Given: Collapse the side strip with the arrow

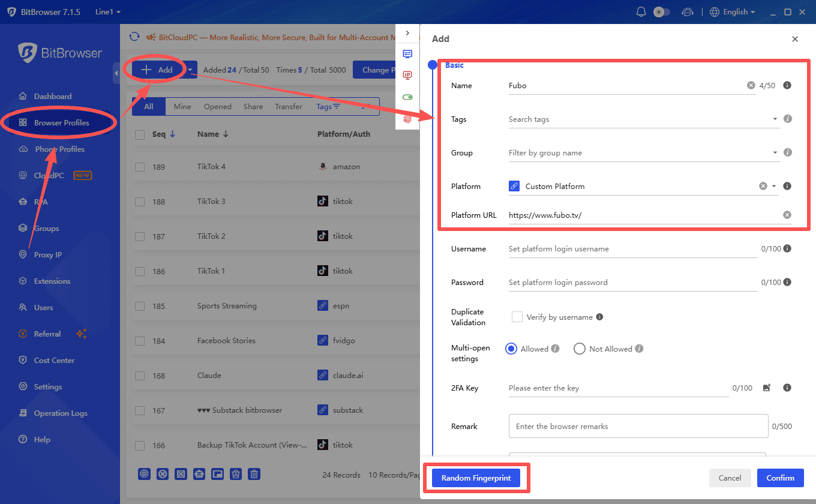Looking at the screenshot, I should point(407,33).
